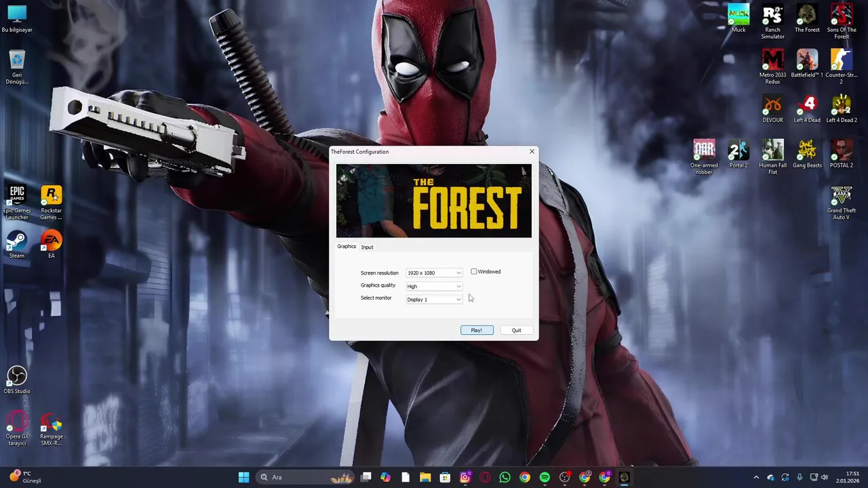
Task: Open Spotify from the taskbar
Action: [x=545, y=477]
